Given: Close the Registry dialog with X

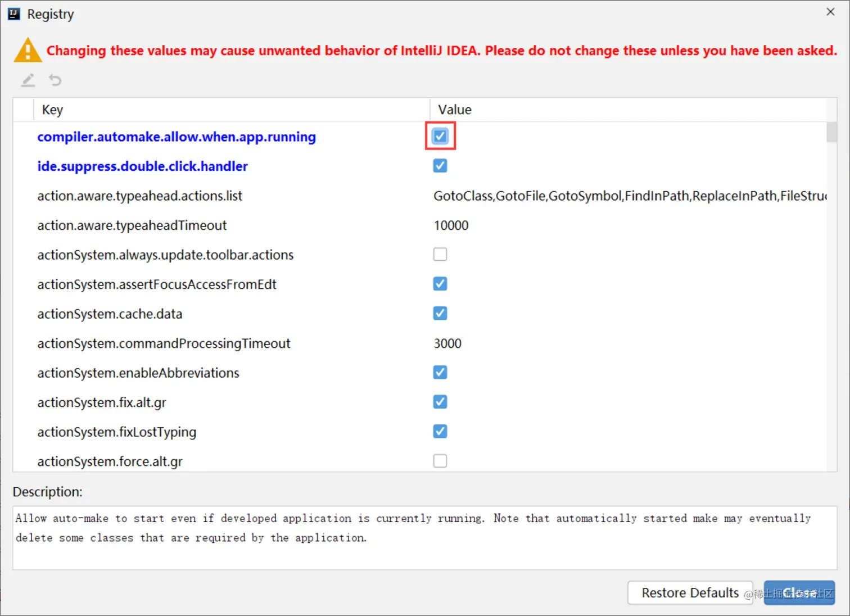Looking at the screenshot, I should coord(830,12).
